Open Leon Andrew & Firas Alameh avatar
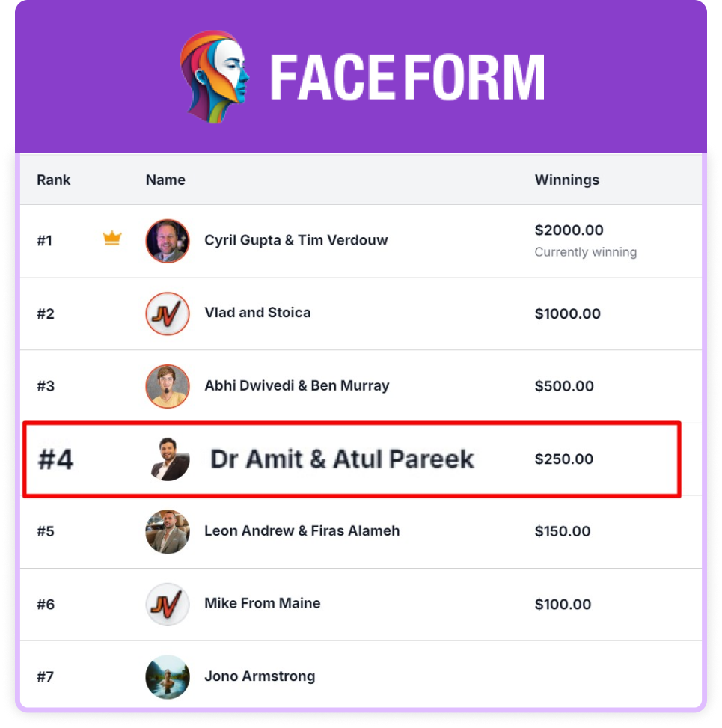 [x=168, y=532]
